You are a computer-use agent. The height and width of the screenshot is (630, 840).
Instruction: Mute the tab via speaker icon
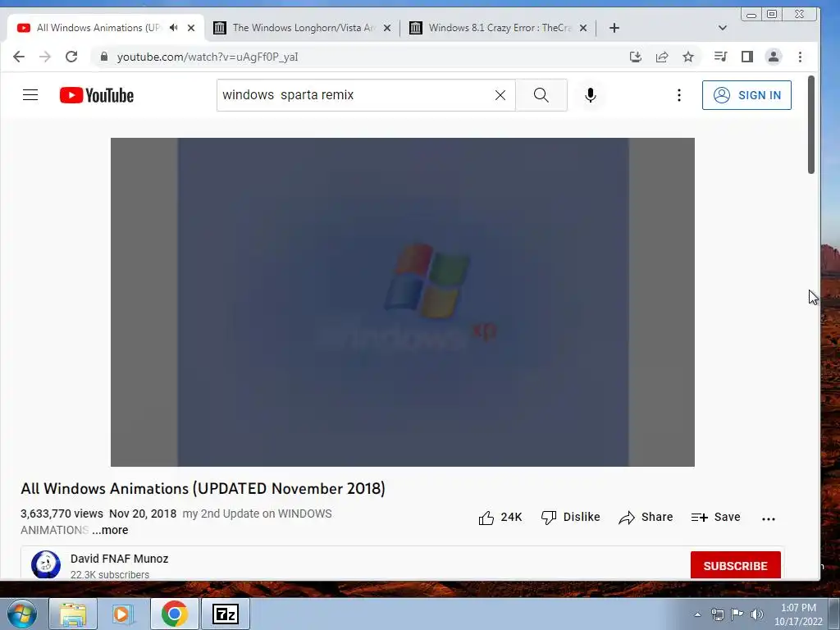coord(174,27)
